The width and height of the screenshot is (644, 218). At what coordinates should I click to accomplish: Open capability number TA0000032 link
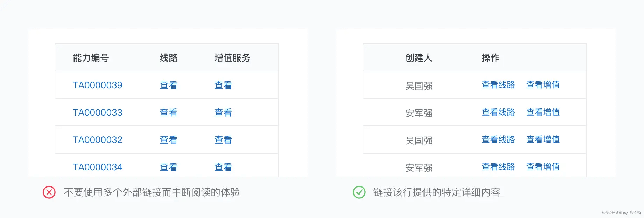[x=98, y=140]
